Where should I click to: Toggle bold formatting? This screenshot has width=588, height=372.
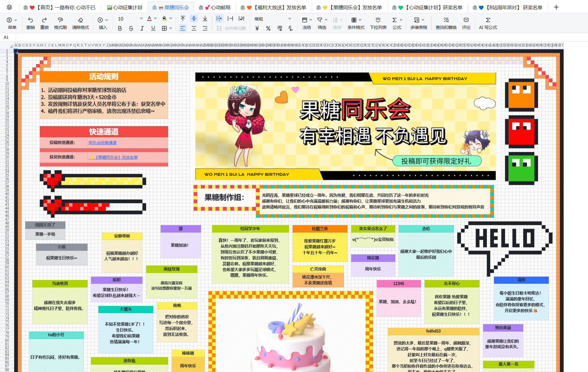pyautogui.click(x=120, y=28)
